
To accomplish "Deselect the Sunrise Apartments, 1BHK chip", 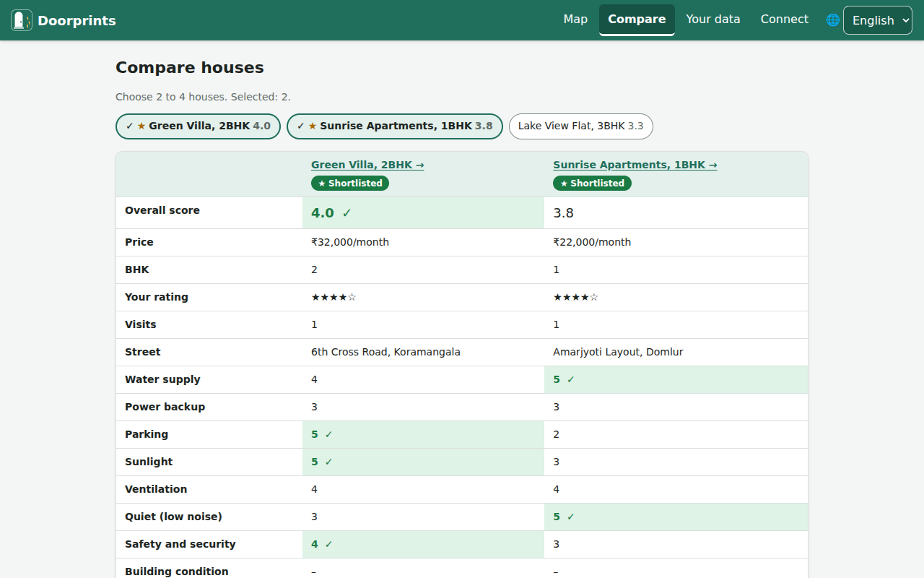I will 395,126.
